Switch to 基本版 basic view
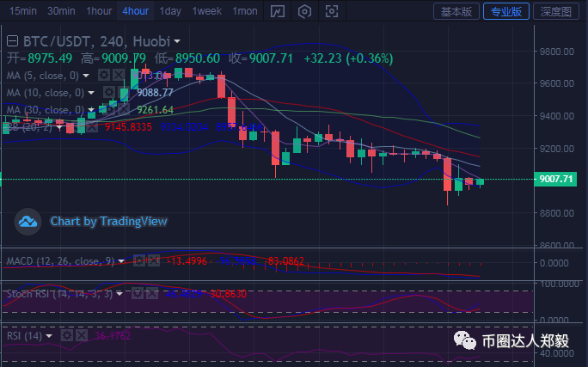The width and height of the screenshot is (588, 367). pos(456,12)
